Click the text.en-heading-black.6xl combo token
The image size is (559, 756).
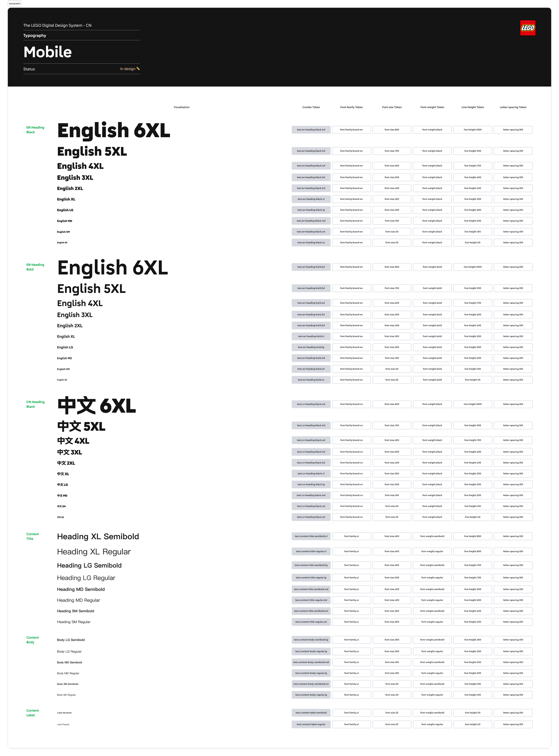pyautogui.click(x=311, y=130)
